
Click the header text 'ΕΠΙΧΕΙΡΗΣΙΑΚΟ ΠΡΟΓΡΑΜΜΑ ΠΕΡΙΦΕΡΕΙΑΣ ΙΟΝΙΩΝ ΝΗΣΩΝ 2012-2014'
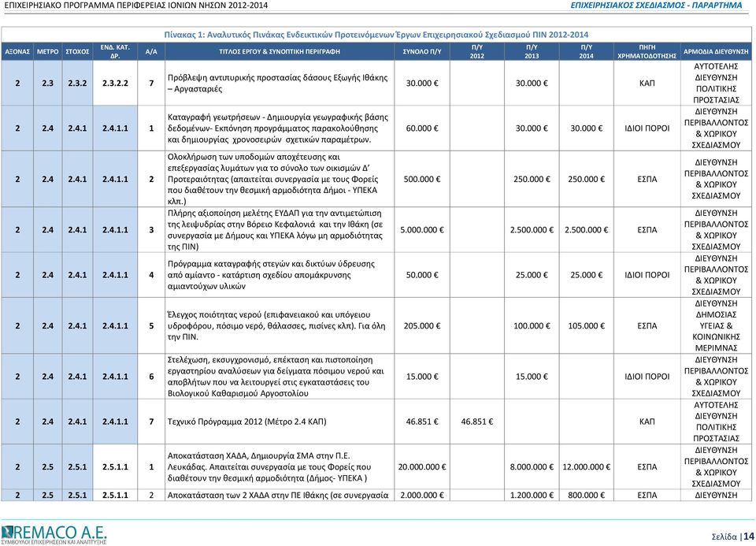click(136, 6)
